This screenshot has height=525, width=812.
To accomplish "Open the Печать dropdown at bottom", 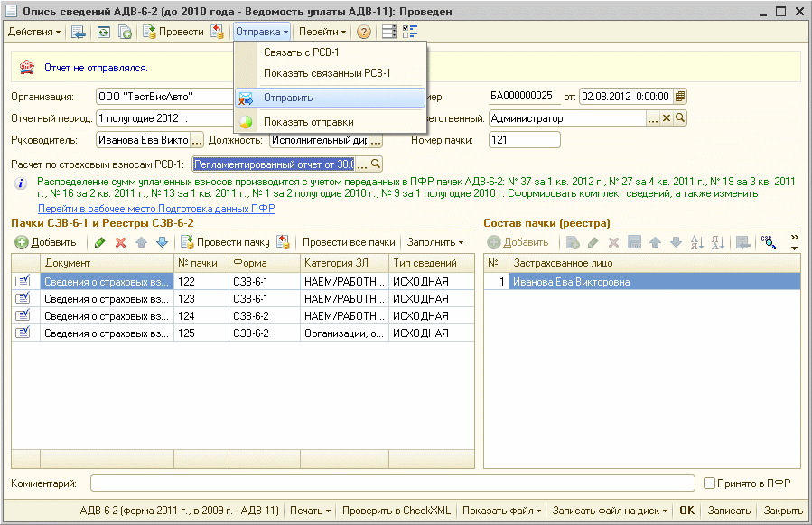I will coord(310,511).
